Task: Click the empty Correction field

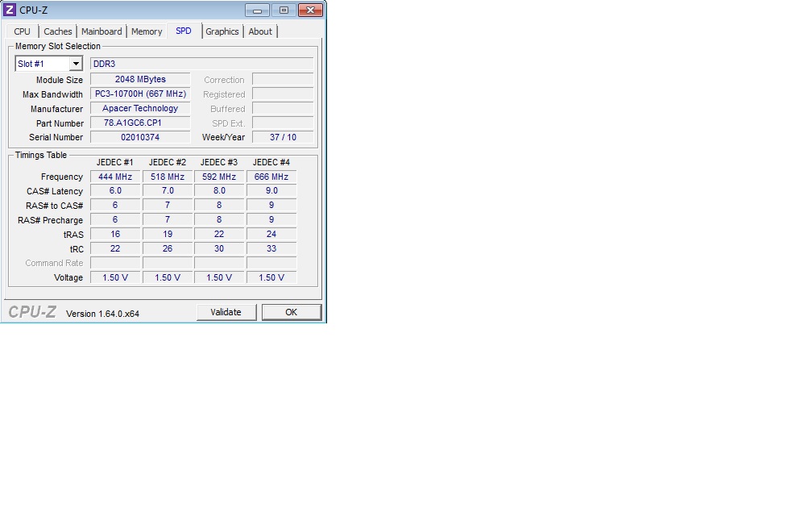Action: 283,79
